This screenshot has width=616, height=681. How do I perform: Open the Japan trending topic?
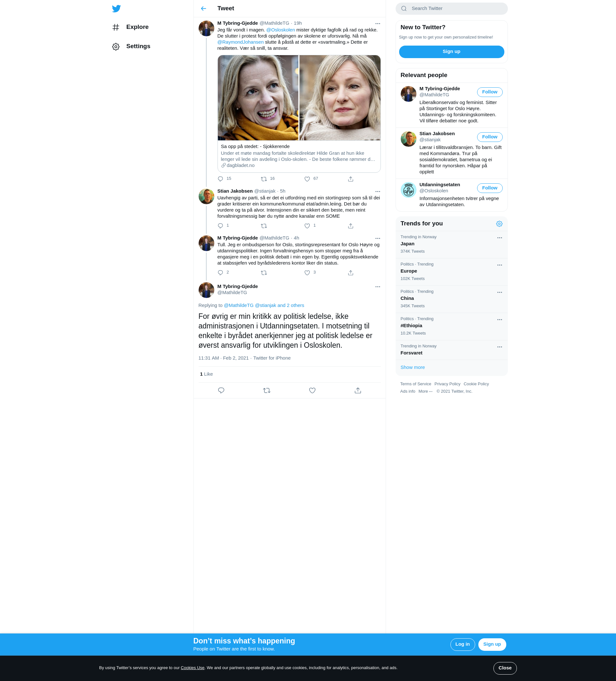tap(451, 245)
